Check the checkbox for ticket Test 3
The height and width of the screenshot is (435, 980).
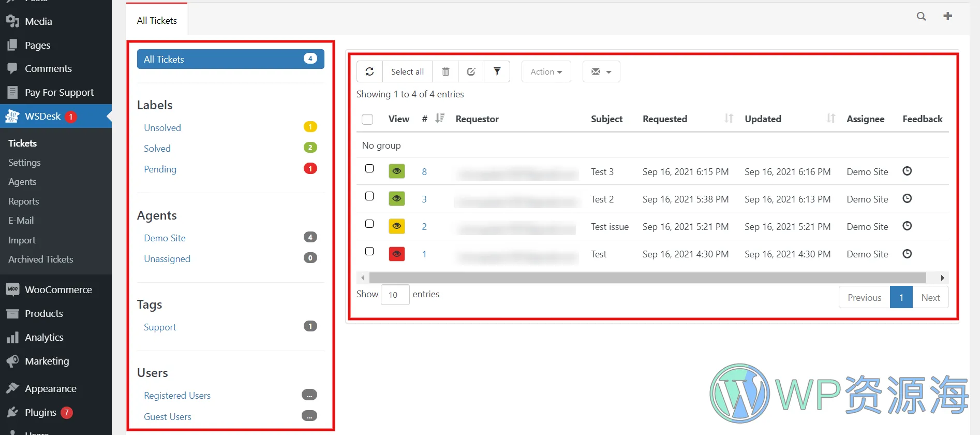point(369,169)
